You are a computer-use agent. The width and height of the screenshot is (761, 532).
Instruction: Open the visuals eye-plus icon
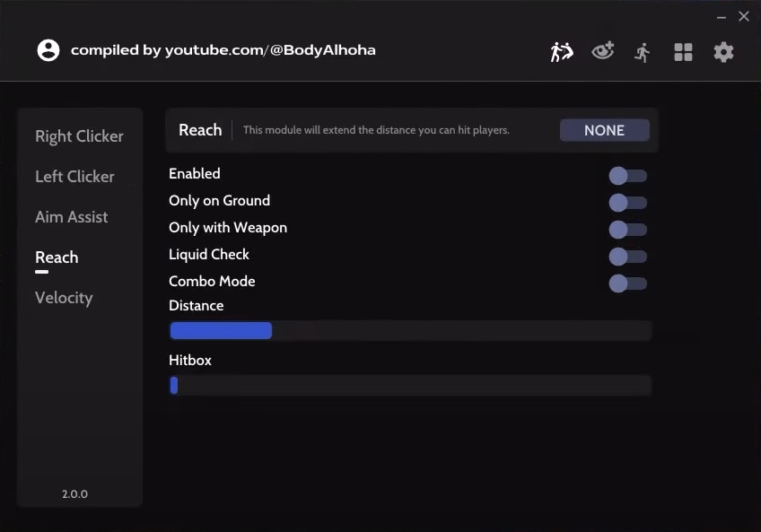coord(603,50)
